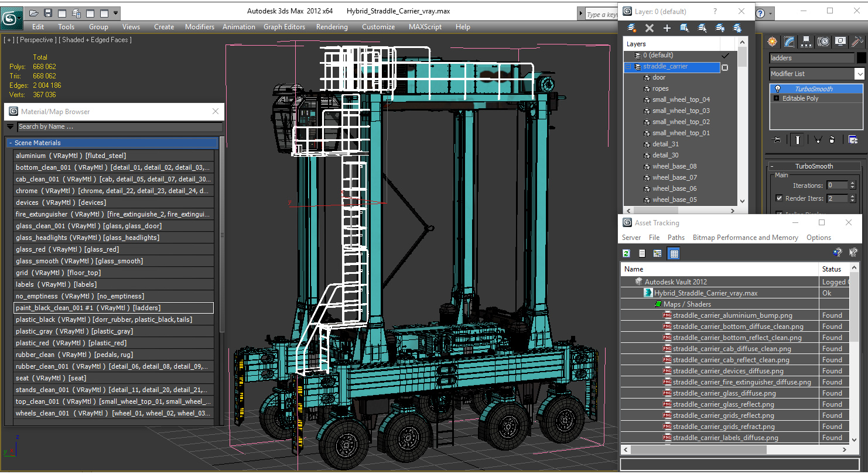Open the Modify command panel tab
Image resolution: width=868 pixels, height=474 pixels.
[790, 42]
